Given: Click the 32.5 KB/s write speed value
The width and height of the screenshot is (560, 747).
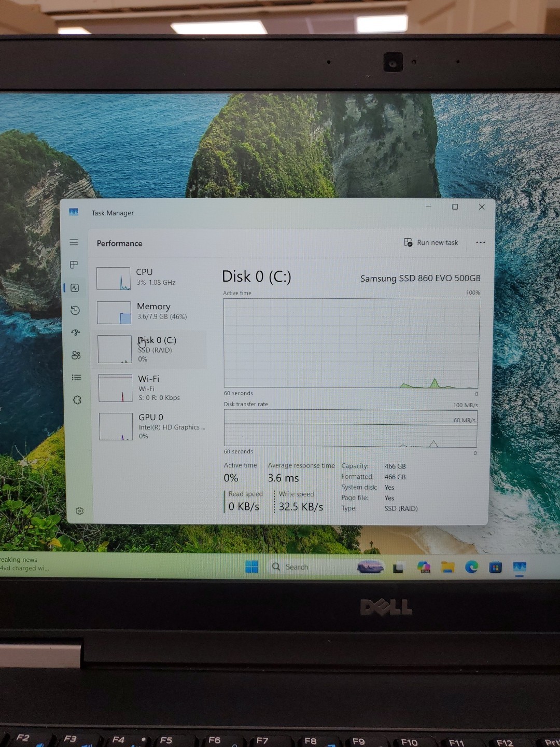Looking at the screenshot, I should pos(301,506).
